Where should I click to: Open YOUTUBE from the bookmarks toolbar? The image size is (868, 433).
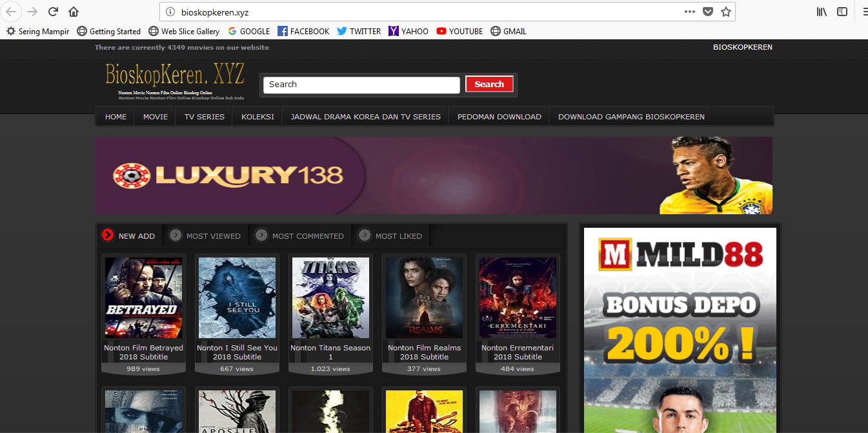click(459, 31)
